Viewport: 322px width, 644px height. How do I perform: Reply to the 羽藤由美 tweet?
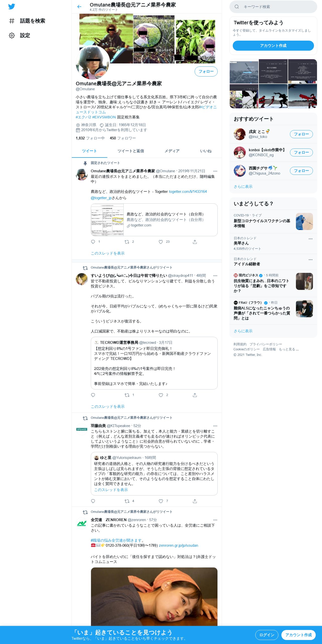click(x=93, y=501)
